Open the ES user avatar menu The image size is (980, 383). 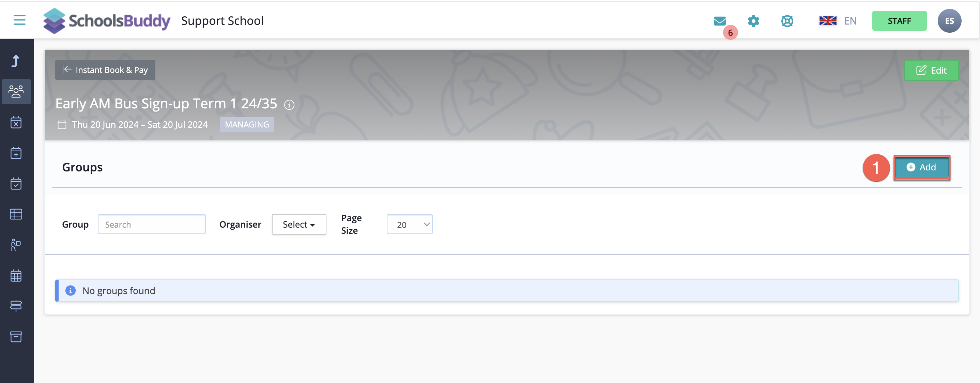949,21
